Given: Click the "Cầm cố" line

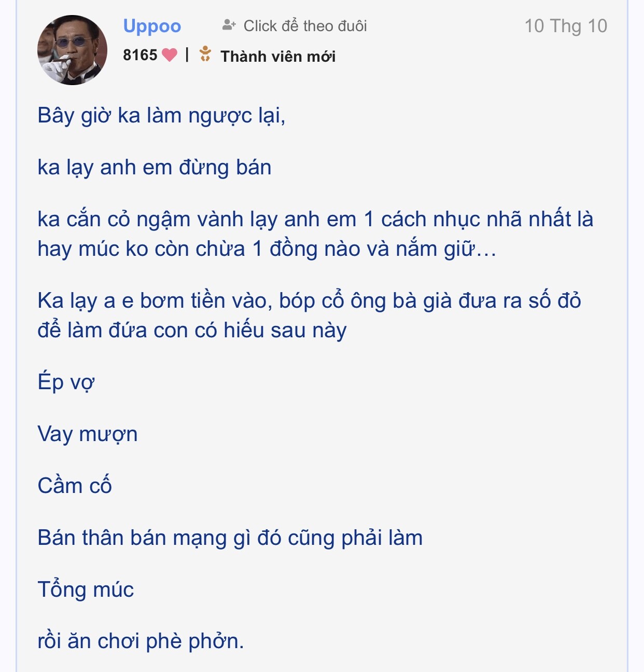Looking at the screenshot, I should 75,486.
